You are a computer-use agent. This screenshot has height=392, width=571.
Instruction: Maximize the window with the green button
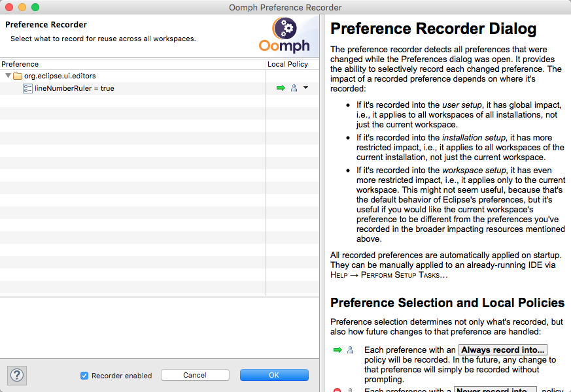(x=35, y=7)
